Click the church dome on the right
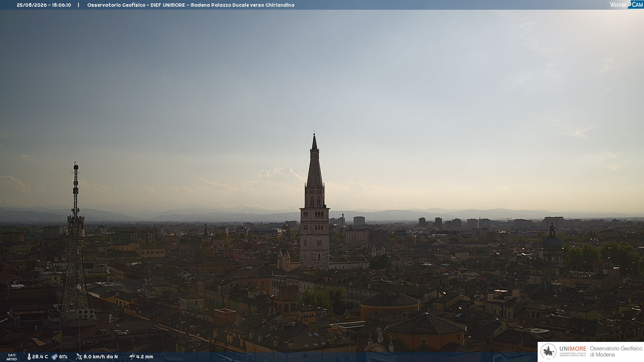This screenshot has height=362, width=644. click(x=552, y=240)
